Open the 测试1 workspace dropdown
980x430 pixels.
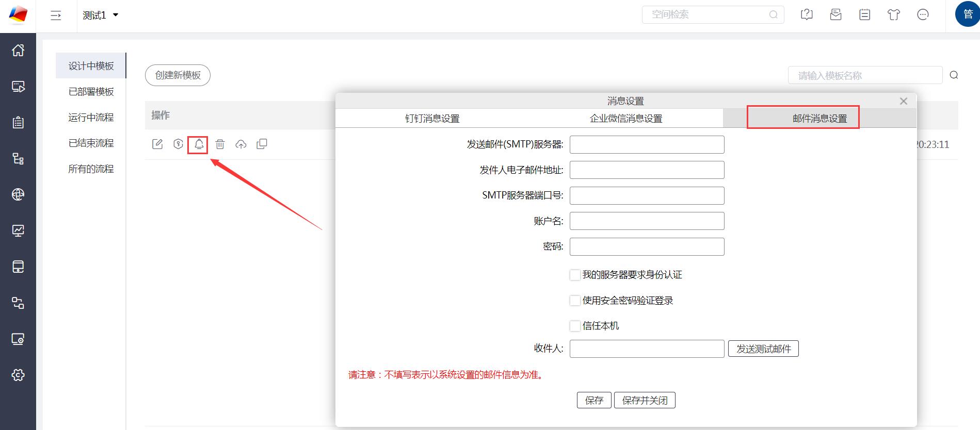tap(101, 15)
